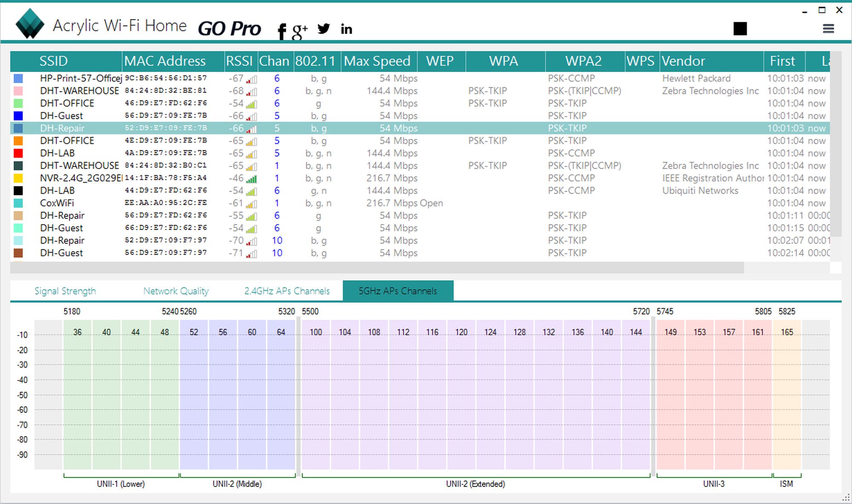The height and width of the screenshot is (504, 852).
Task: Click the Google Plus icon
Action: click(x=299, y=31)
